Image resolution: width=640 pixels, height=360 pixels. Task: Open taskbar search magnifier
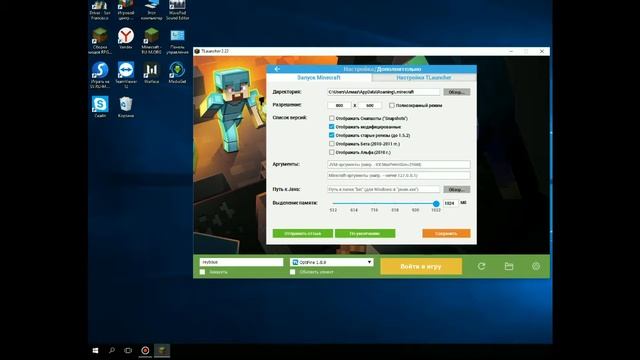point(111,350)
